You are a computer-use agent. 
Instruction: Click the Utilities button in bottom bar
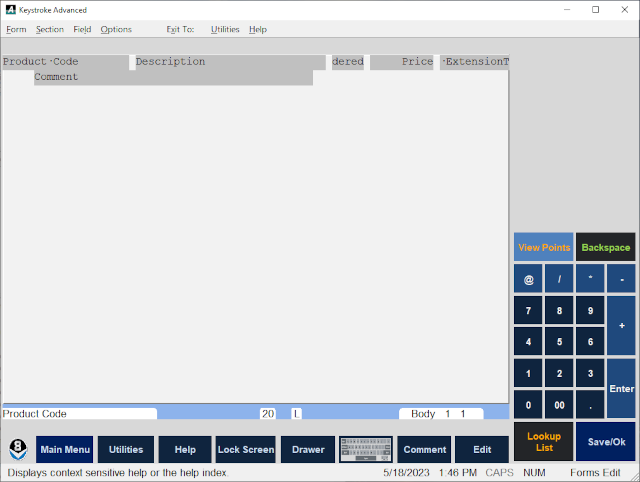point(126,449)
